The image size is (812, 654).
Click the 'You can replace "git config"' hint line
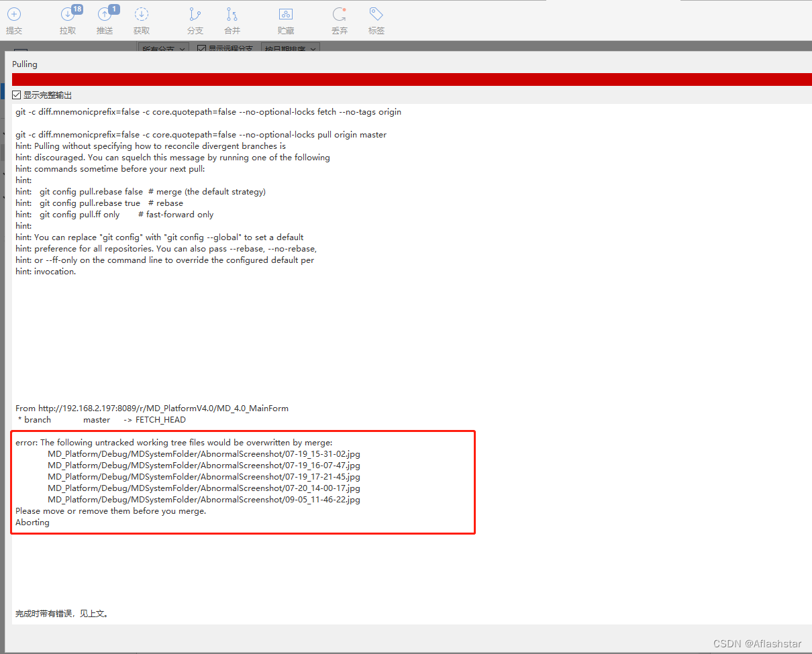point(160,237)
